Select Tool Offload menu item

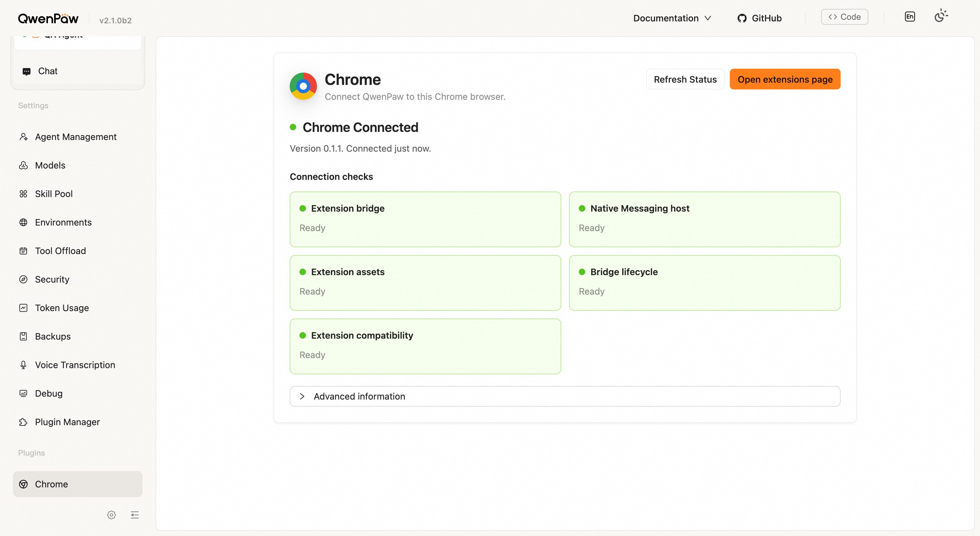click(77, 251)
